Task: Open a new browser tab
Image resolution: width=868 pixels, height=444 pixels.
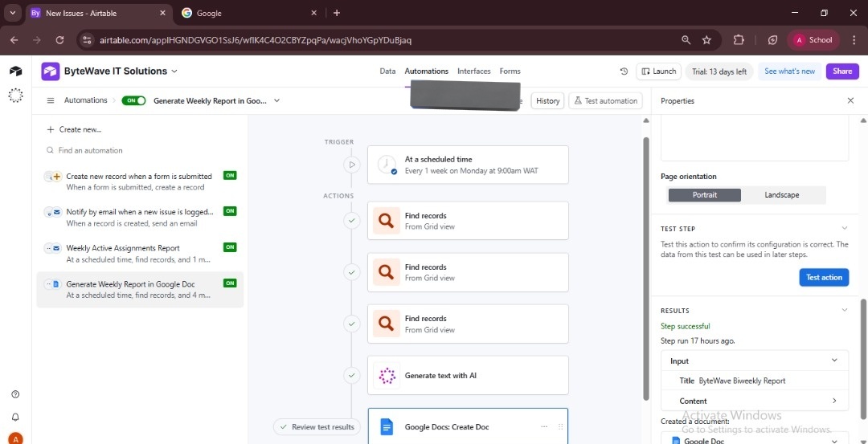Action: (x=337, y=13)
